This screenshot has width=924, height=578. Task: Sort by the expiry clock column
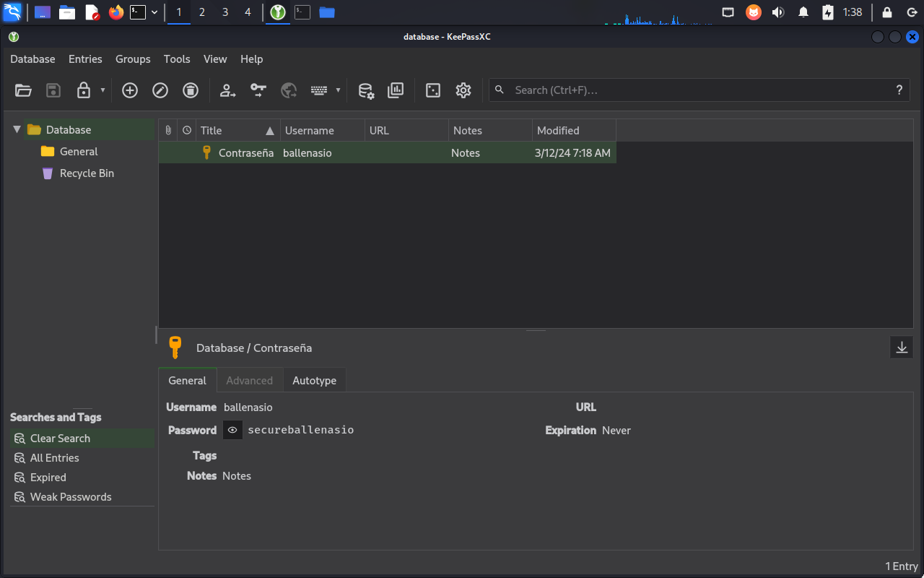click(x=187, y=131)
